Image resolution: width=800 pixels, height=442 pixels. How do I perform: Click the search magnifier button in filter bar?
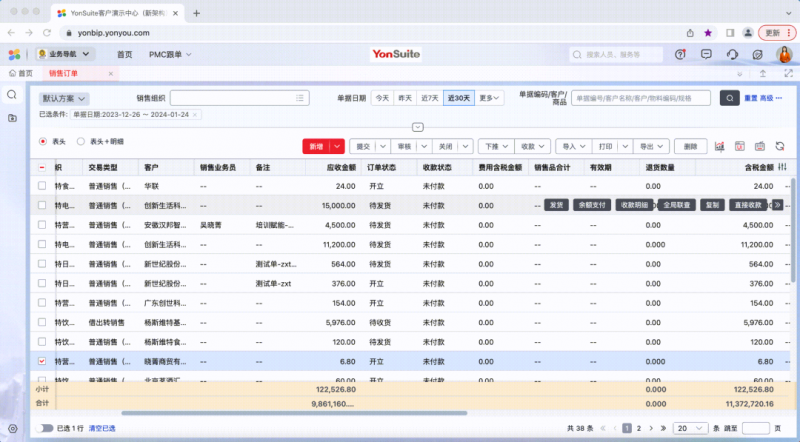point(731,98)
